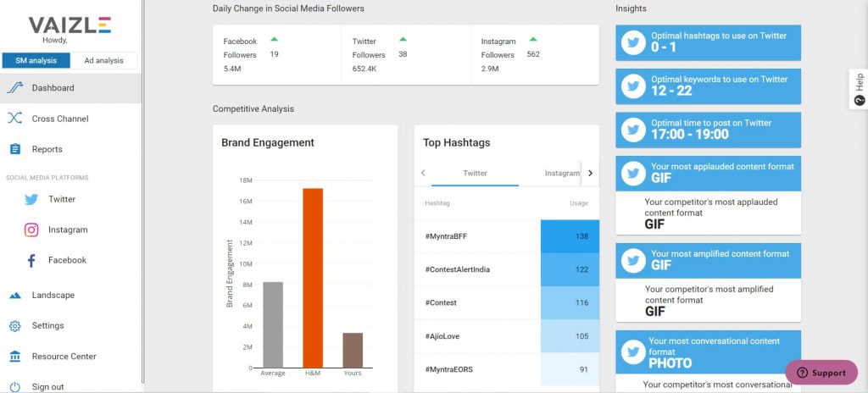Go to Twitter platform page link
The image size is (868, 393).
pyautogui.click(x=61, y=199)
